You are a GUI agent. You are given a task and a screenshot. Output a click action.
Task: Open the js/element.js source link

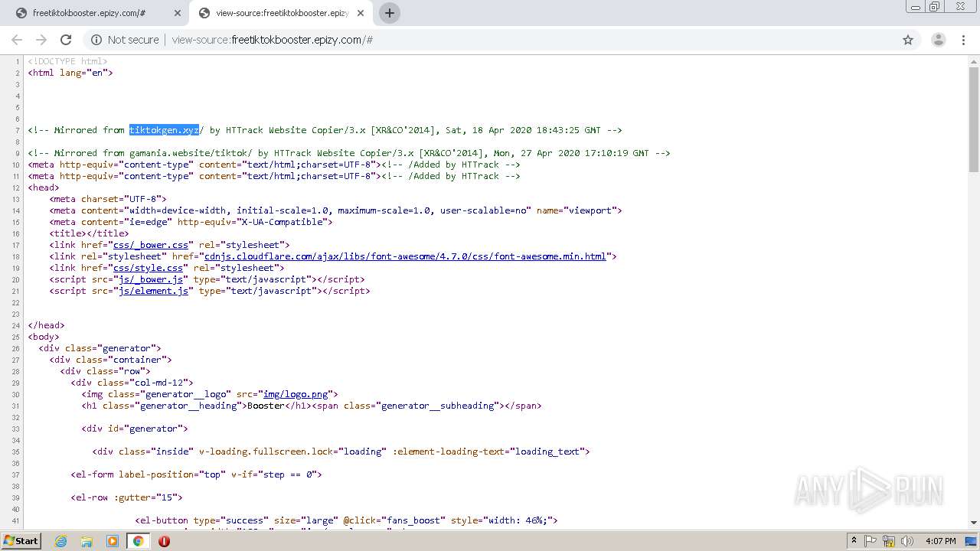pos(153,291)
